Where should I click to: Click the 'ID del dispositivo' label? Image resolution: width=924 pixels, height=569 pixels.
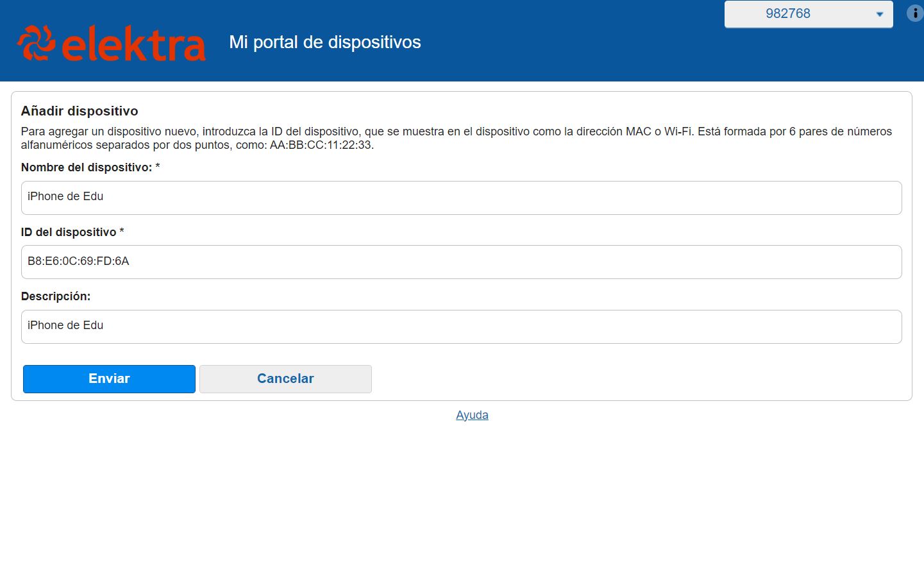point(69,232)
